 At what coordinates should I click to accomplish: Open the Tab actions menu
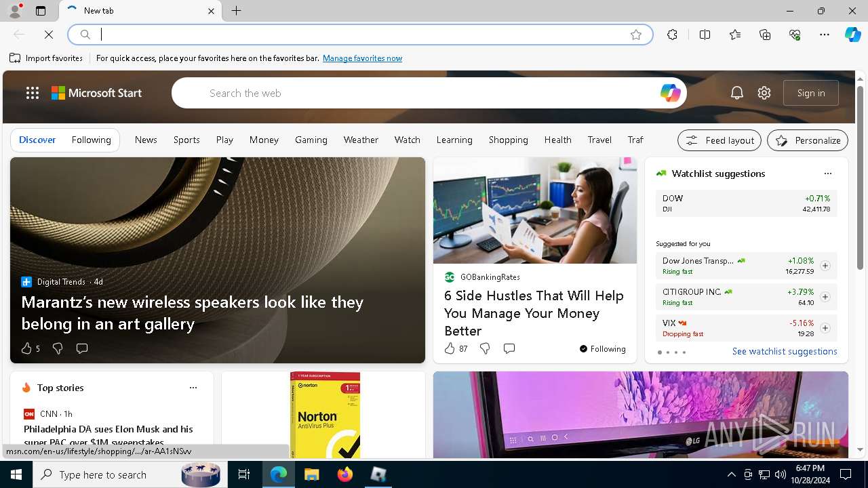coord(41,11)
